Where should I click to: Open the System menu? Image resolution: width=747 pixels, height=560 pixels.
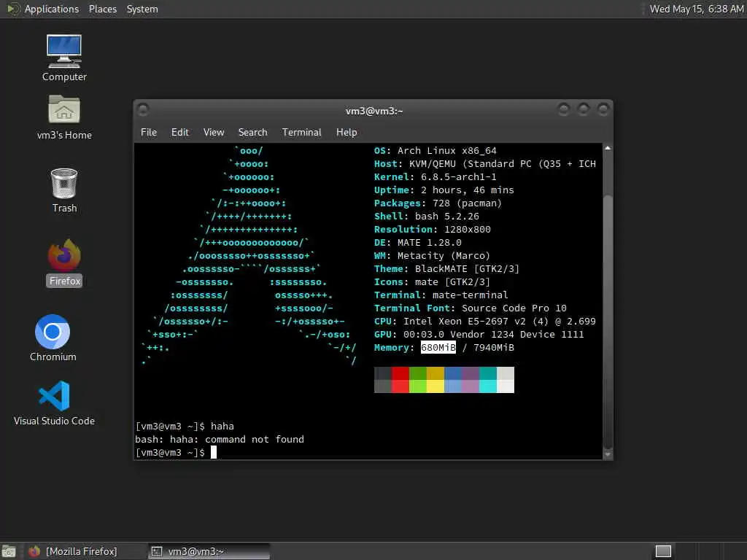pos(142,9)
